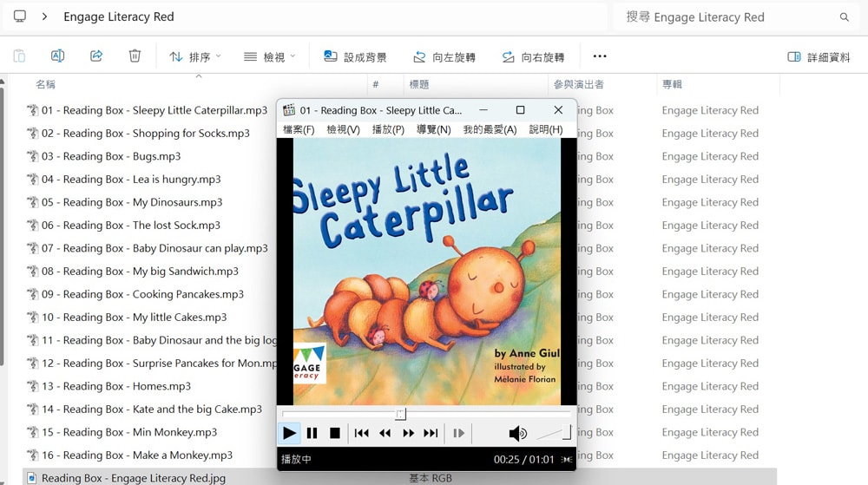Select 06 - The lost Sock.mp3
The image size is (868, 485).
tap(131, 225)
